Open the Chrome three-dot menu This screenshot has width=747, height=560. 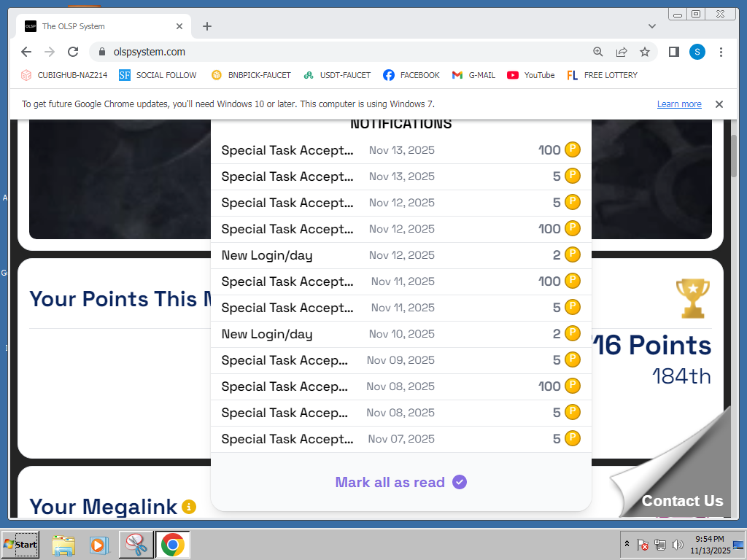[x=721, y=52]
